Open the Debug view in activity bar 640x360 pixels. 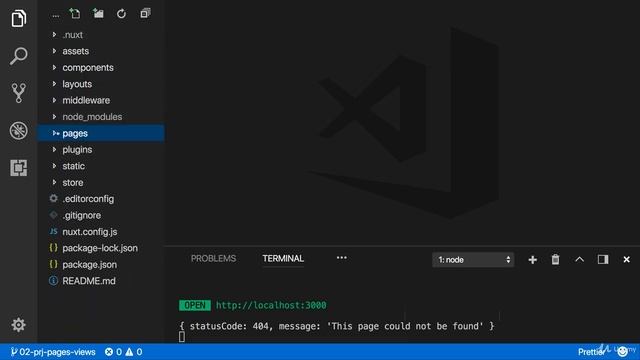(18, 131)
